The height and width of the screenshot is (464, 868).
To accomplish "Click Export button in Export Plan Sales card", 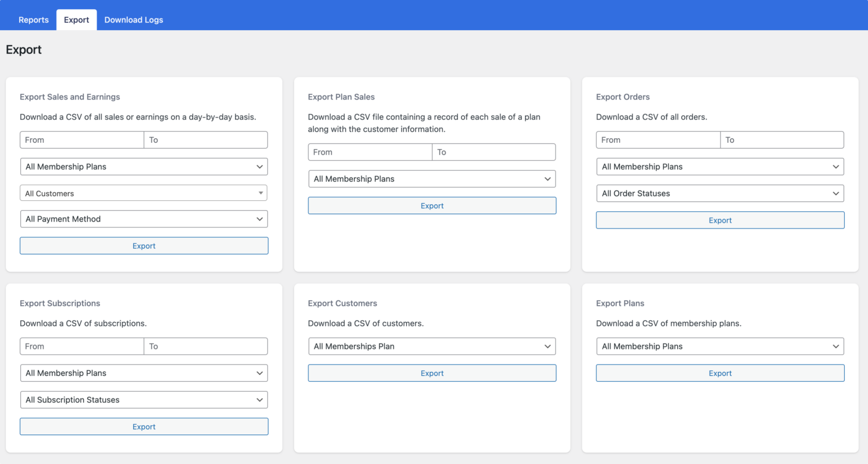I will tap(432, 206).
